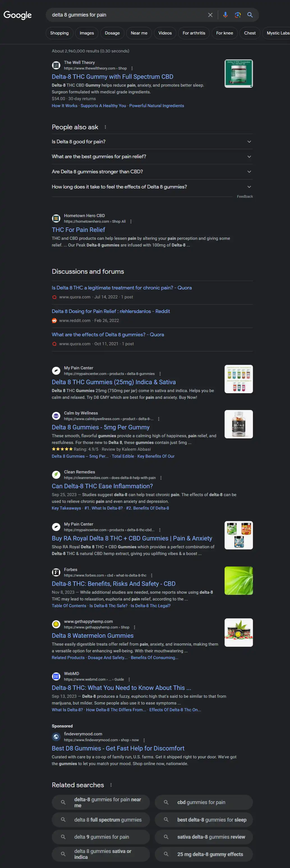The image size is (290, 868).
Task: Open the "THC For Pain Relief" link
Action: (x=79, y=230)
